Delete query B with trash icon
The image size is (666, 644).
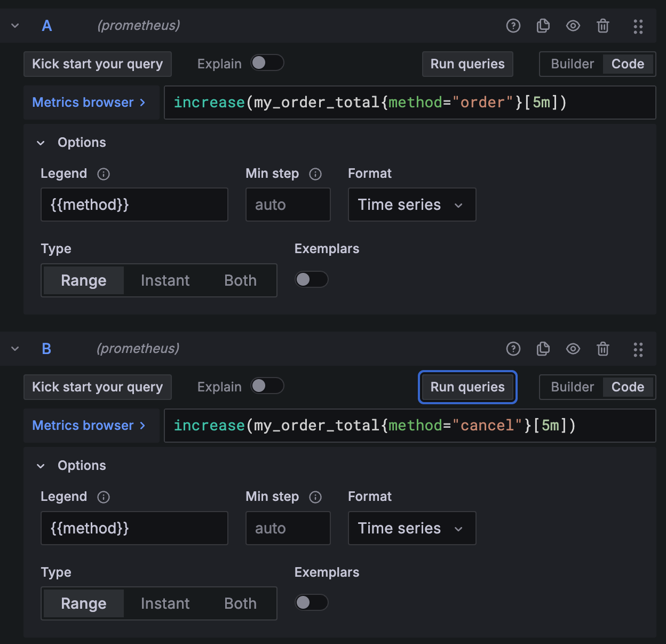point(603,349)
